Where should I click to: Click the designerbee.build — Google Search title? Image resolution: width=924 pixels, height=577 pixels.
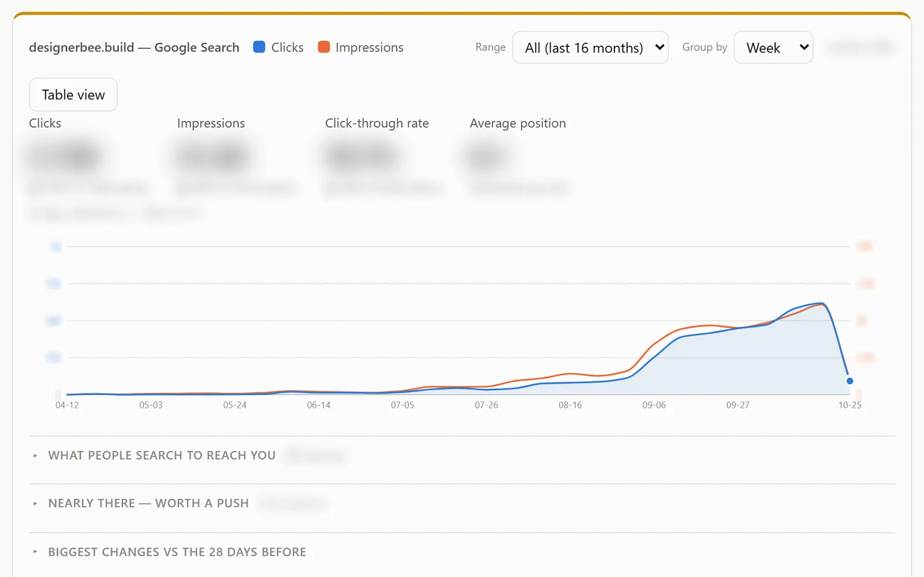(x=134, y=47)
